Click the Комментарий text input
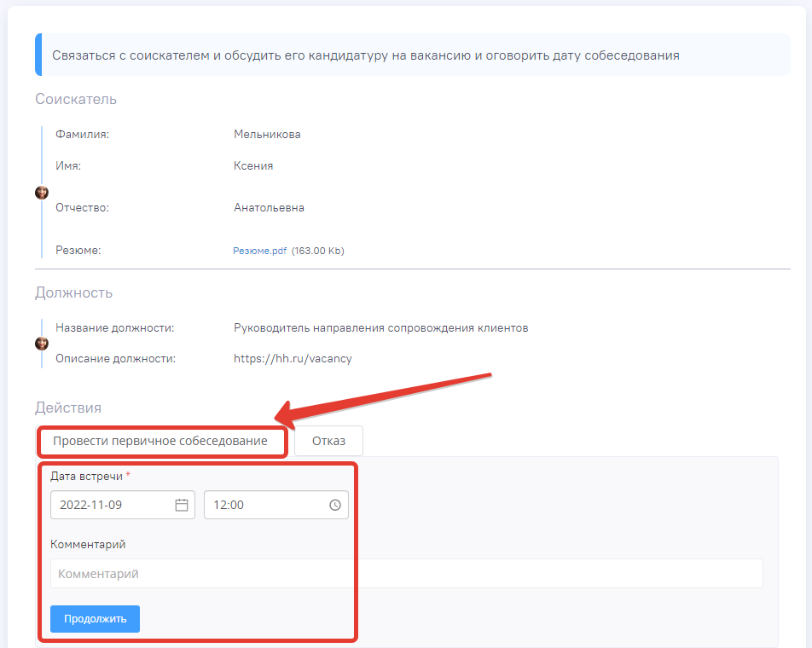 point(406,574)
